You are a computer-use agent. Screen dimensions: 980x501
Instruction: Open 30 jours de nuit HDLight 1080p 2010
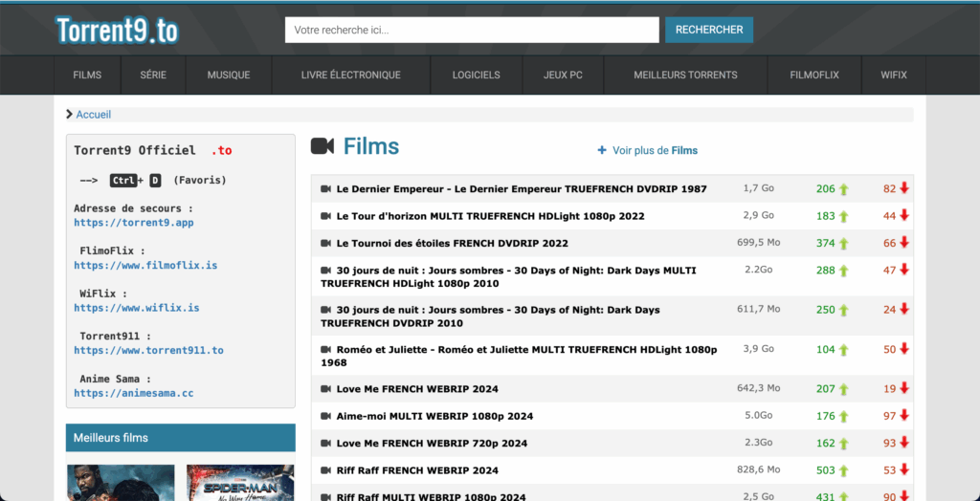[508, 276]
